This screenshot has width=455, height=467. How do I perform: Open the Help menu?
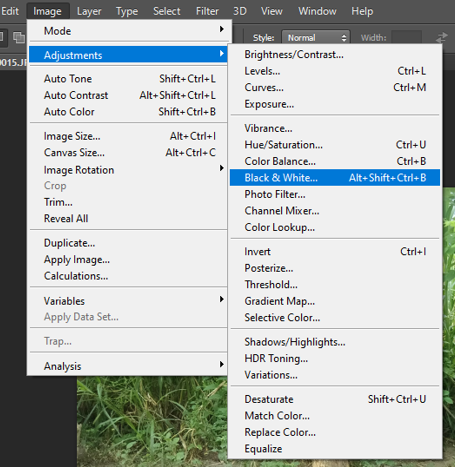click(x=362, y=11)
